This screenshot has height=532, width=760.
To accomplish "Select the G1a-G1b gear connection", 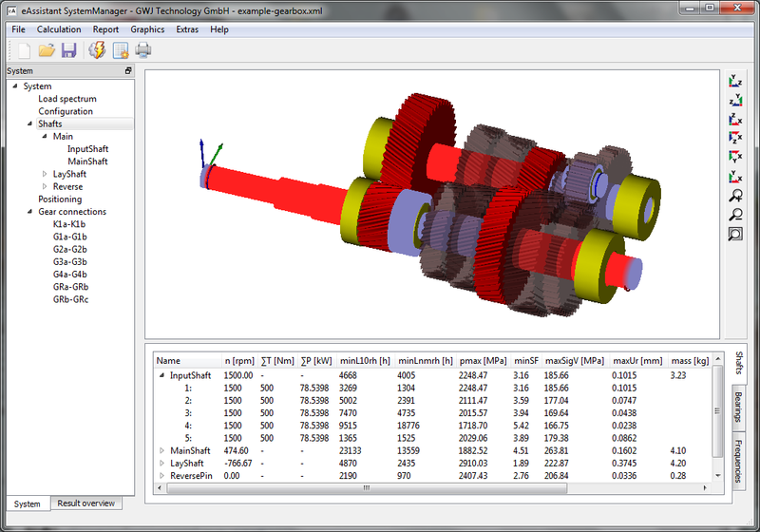I will click(x=70, y=237).
